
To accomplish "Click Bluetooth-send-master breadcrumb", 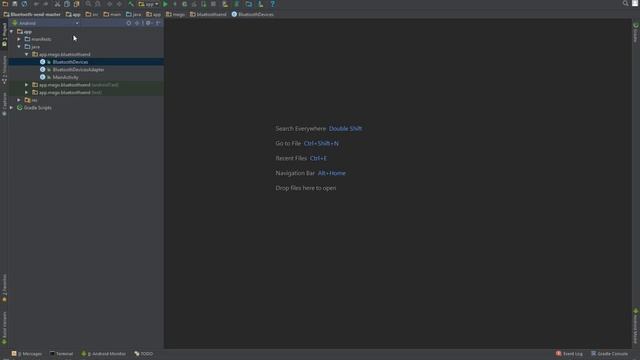I will pyautogui.click(x=32, y=14).
